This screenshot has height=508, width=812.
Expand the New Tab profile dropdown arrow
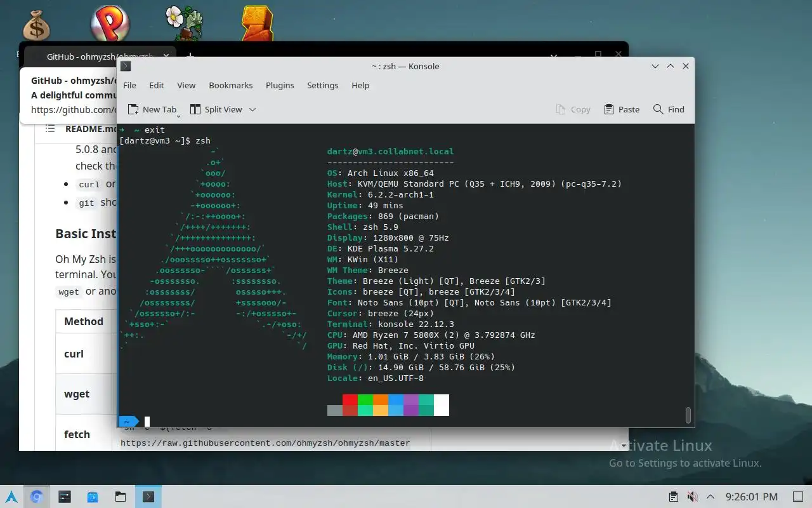[178, 116]
